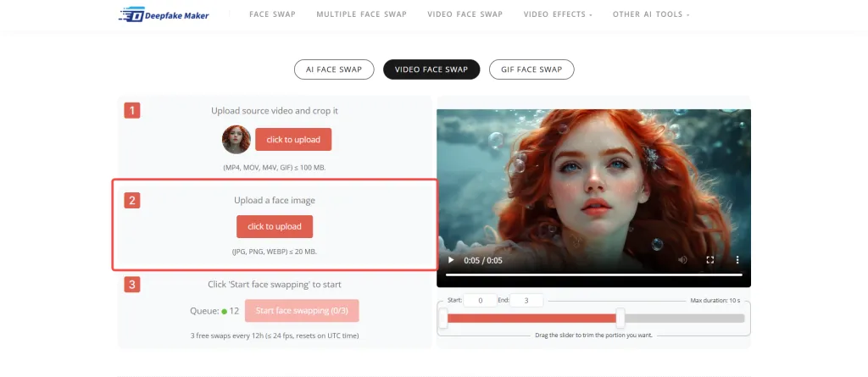Open Video Face Swap in top navigation
This screenshot has height=377, width=868.
click(x=465, y=14)
